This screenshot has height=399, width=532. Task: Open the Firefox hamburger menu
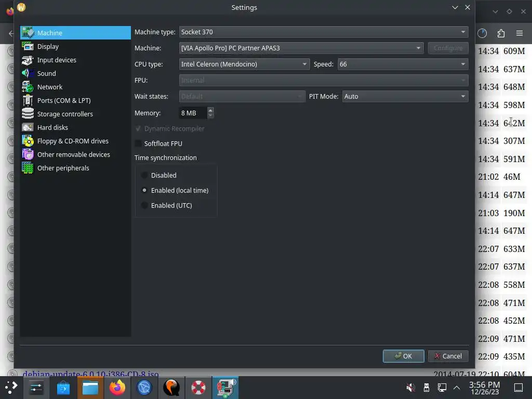pyautogui.click(x=519, y=33)
